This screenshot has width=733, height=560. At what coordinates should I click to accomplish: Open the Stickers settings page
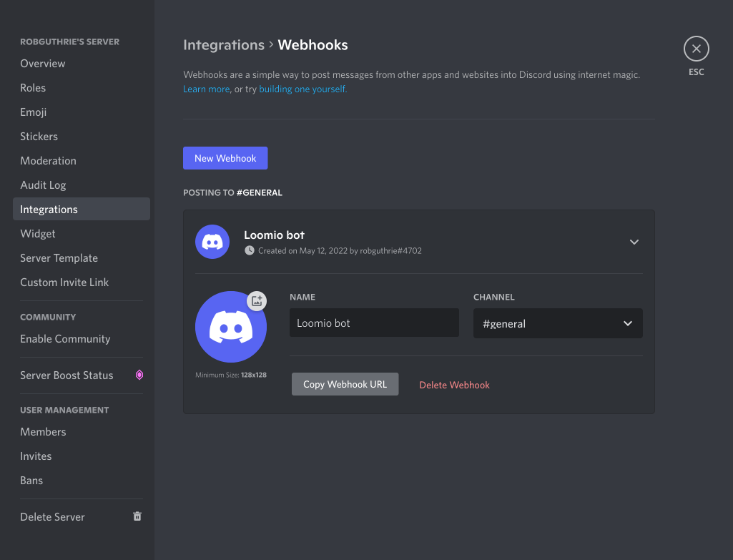[82, 137]
